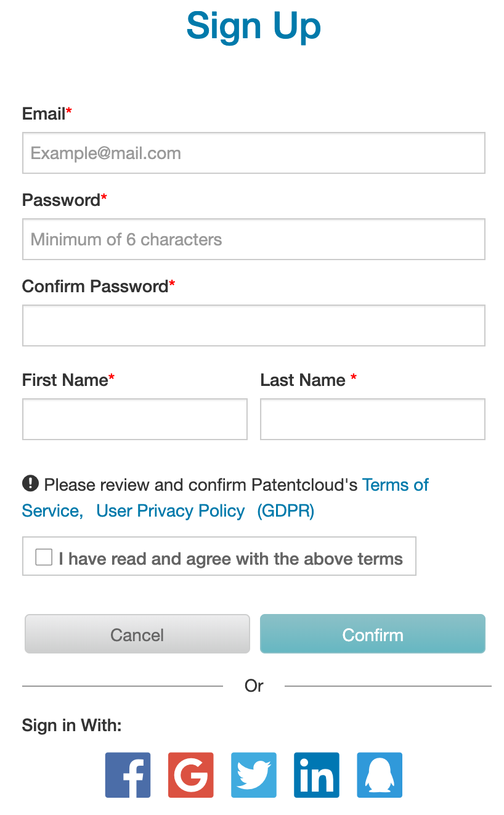Select the Confirm Password field

click(x=254, y=326)
